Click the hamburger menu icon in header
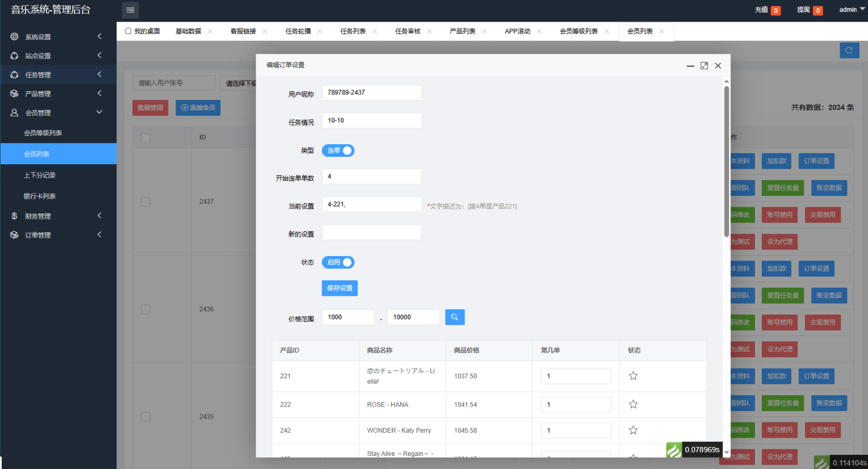This screenshot has height=469, width=868. (x=130, y=10)
